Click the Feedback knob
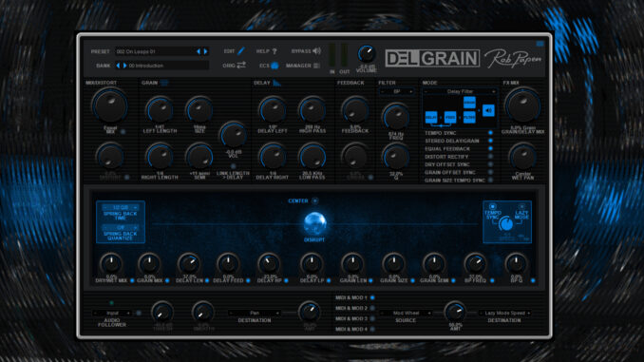The height and width of the screenshot is (362, 644). tap(355, 110)
